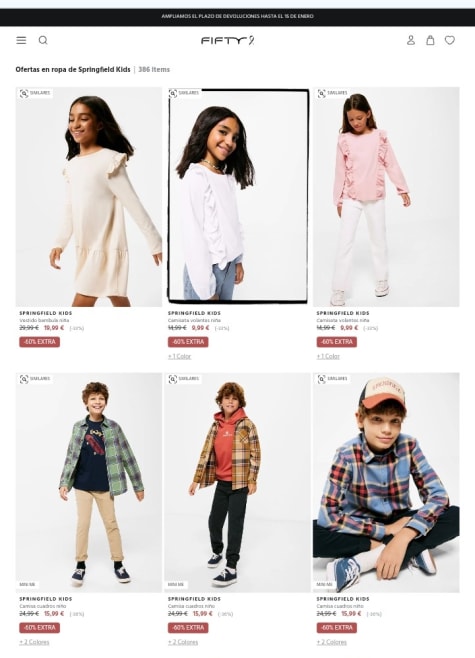Show +2 Colores under tan plaid overshirt
The width and height of the screenshot is (475, 658).
[183, 642]
